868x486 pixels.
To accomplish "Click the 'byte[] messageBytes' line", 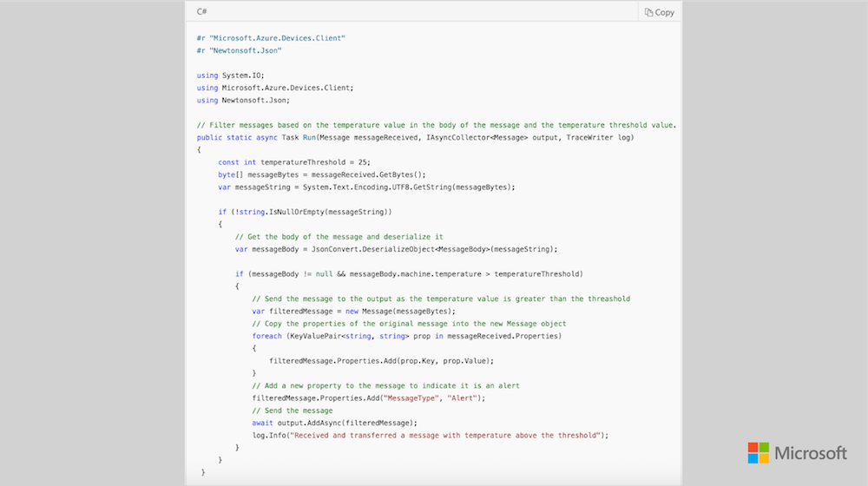I will coord(322,174).
